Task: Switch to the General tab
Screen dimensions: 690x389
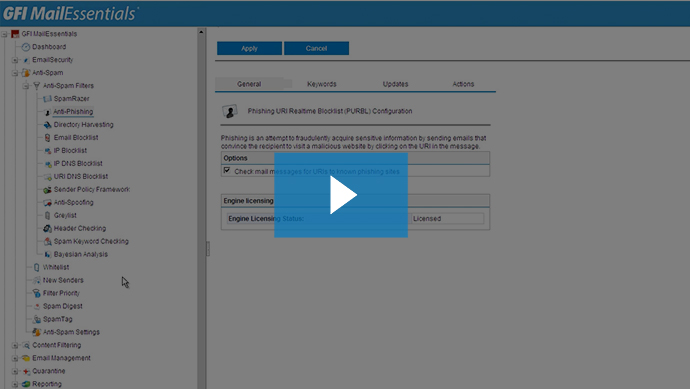Action: (x=249, y=84)
